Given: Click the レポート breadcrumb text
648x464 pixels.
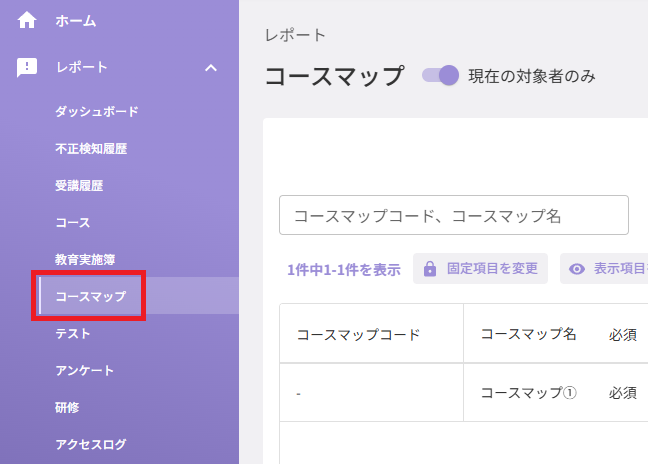Looking at the screenshot, I should [x=295, y=35].
